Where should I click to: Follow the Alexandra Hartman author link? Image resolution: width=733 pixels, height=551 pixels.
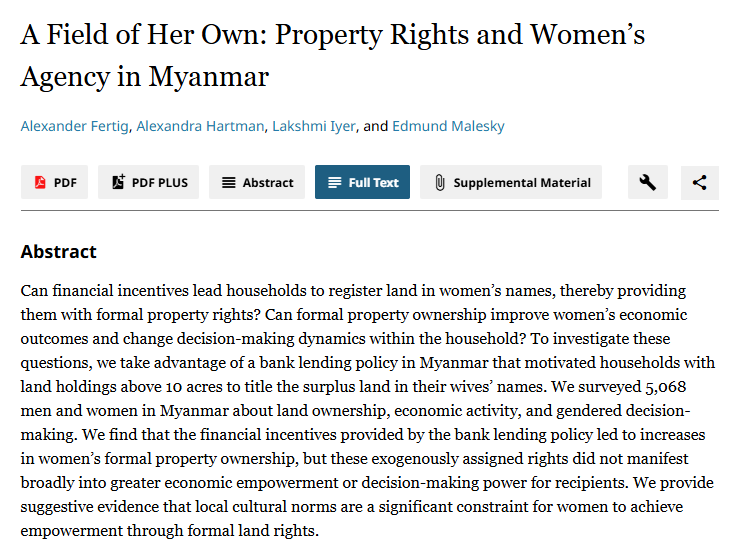tap(200, 126)
